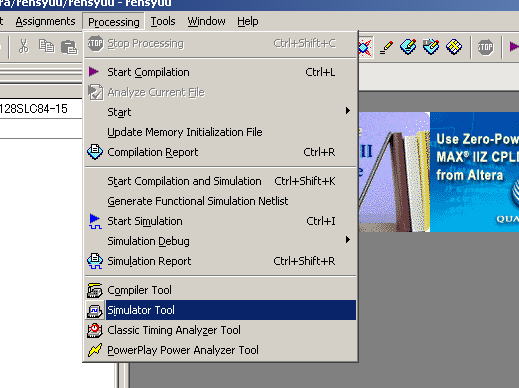Open Compilation Report from menu

click(x=220, y=152)
